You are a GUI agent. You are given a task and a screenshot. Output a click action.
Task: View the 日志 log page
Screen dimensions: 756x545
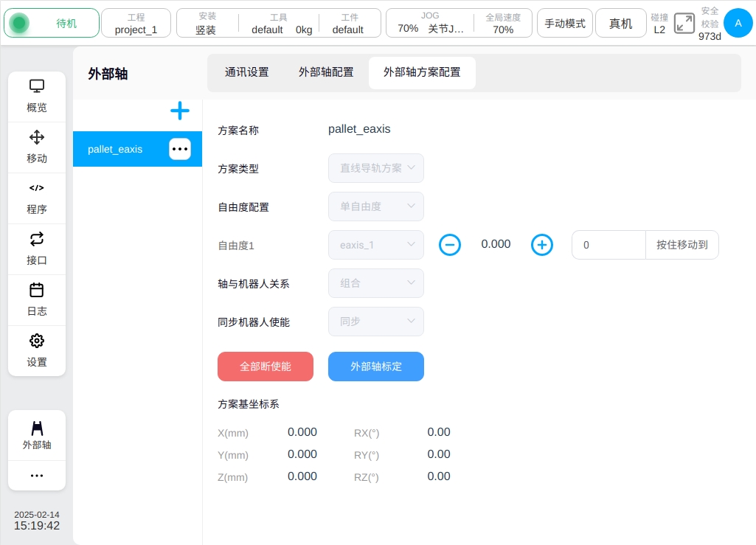(x=37, y=300)
